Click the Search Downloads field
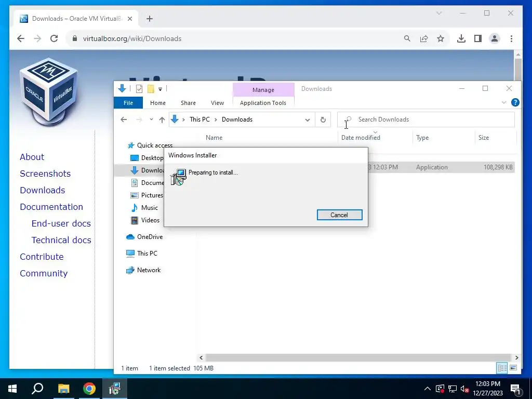 point(426,119)
